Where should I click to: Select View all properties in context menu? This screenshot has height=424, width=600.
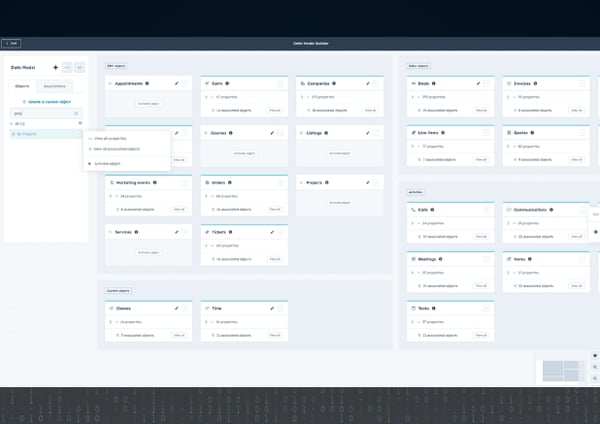107,138
